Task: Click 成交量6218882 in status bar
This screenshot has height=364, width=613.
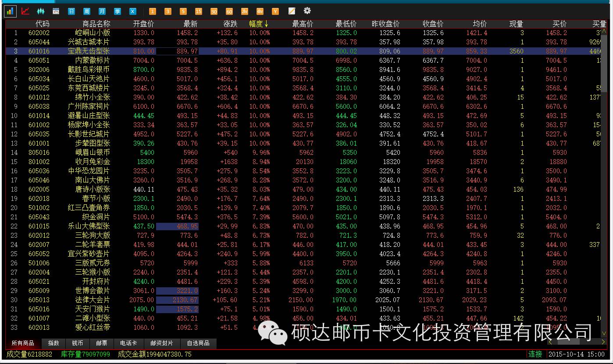Action: 29,354
